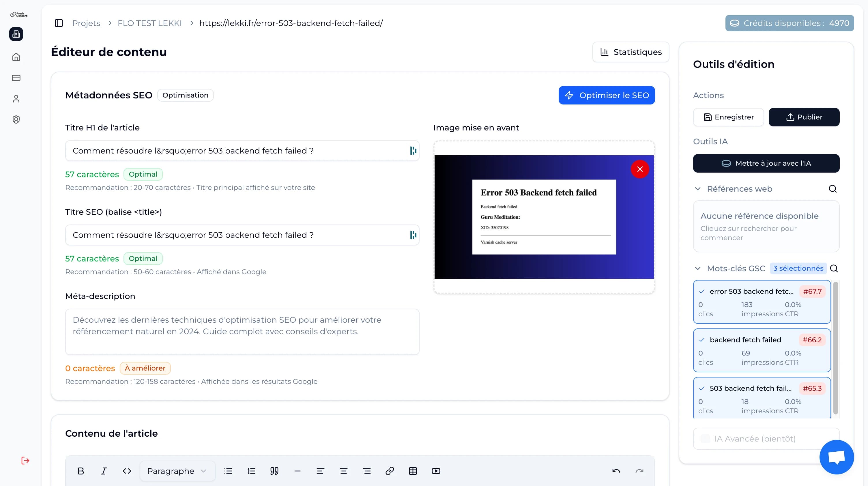This screenshot has width=868, height=486.
Task: Insert a code block using the code icon
Action: point(126,471)
